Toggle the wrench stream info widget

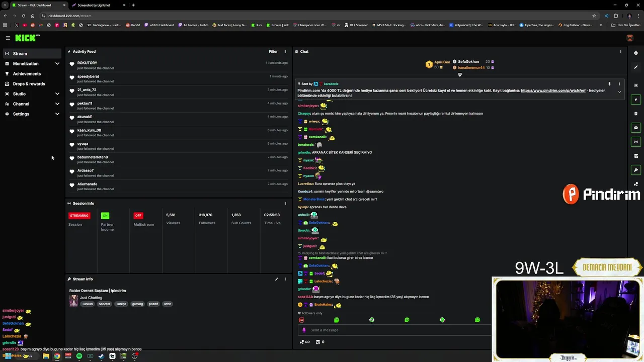(636, 170)
